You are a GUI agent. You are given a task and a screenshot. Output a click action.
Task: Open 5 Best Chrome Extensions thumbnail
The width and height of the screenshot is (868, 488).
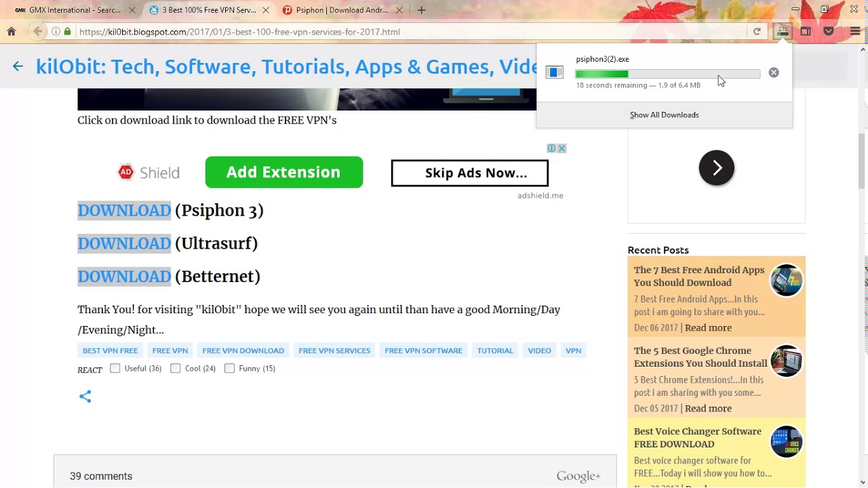coord(787,361)
